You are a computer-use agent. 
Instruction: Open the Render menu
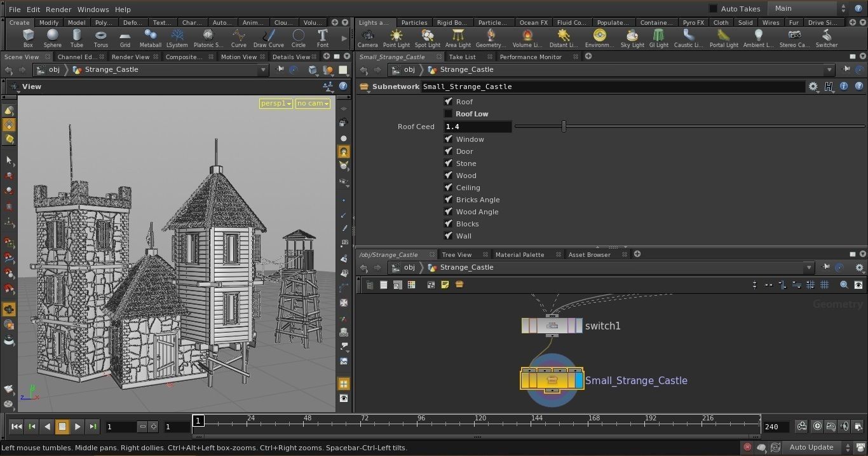[58, 10]
